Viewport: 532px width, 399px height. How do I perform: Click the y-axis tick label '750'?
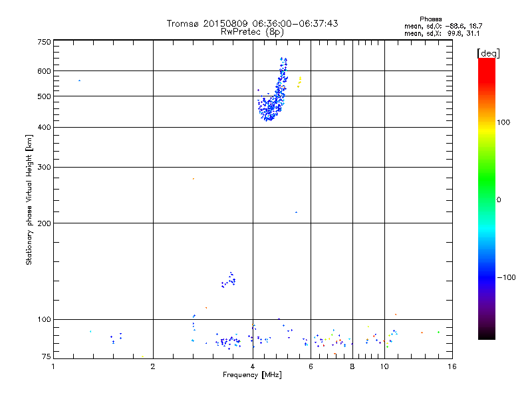(x=44, y=42)
